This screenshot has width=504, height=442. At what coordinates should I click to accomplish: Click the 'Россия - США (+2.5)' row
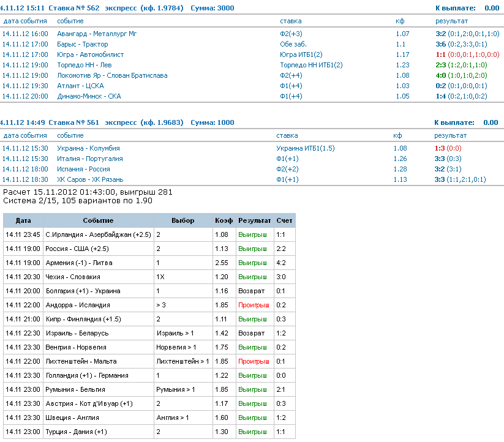[149, 249]
